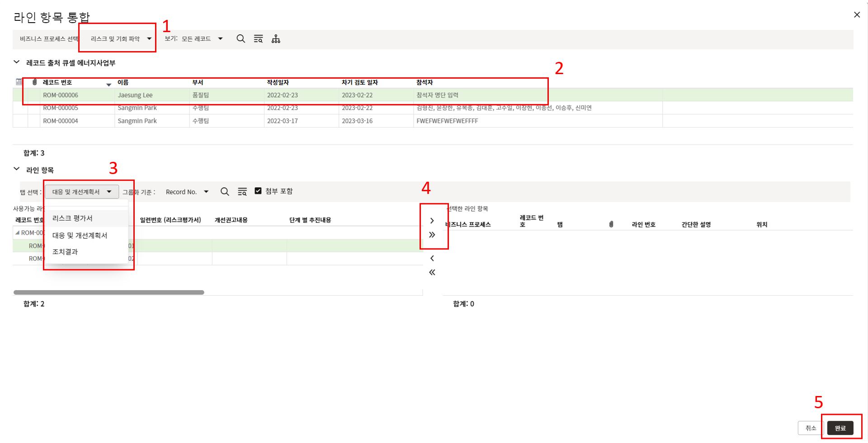This screenshot has width=868, height=443.
Task: Click grid settings icon in records table header
Action: [x=19, y=82]
